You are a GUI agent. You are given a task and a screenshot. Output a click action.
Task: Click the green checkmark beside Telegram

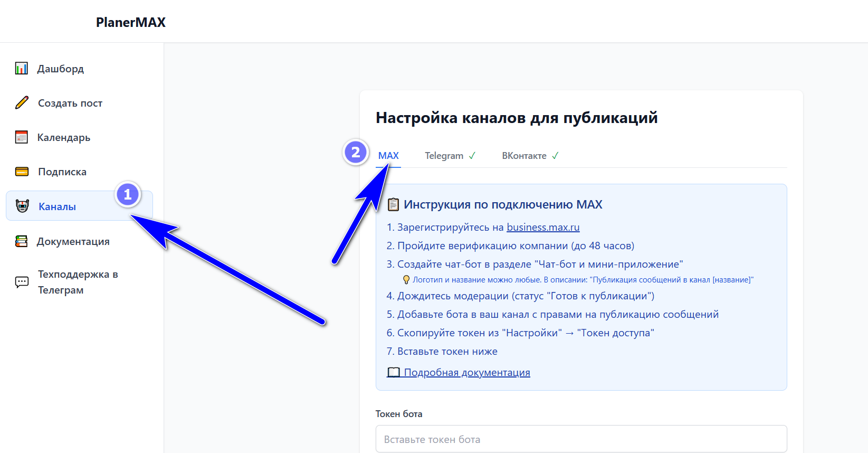click(472, 156)
